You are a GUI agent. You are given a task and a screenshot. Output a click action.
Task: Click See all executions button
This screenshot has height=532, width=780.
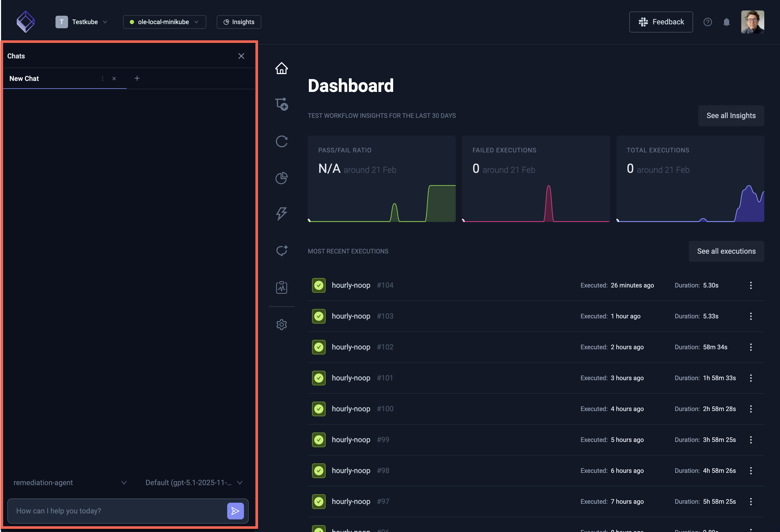(726, 251)
